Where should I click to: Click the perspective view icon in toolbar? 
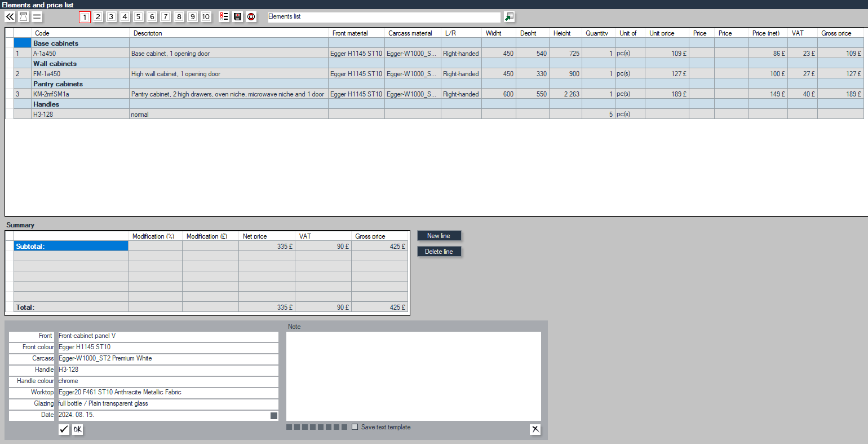coord(24,17)
